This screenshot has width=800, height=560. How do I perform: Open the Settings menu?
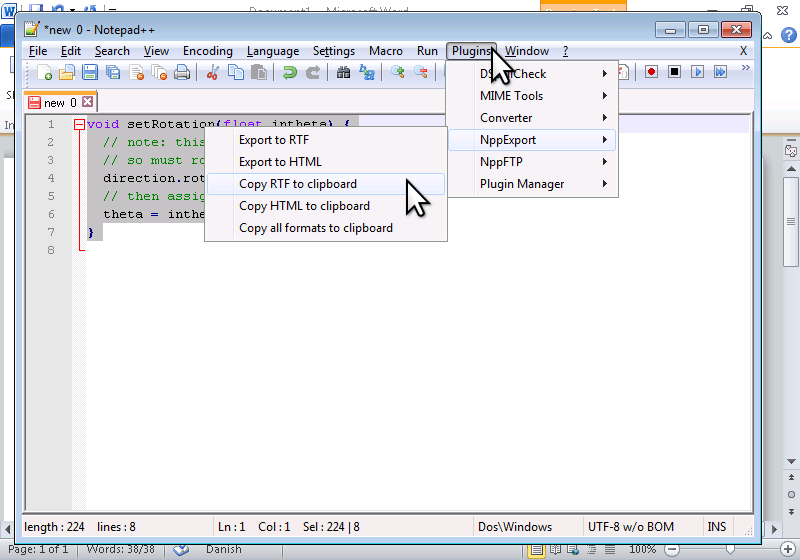click(x=334, y=51)
